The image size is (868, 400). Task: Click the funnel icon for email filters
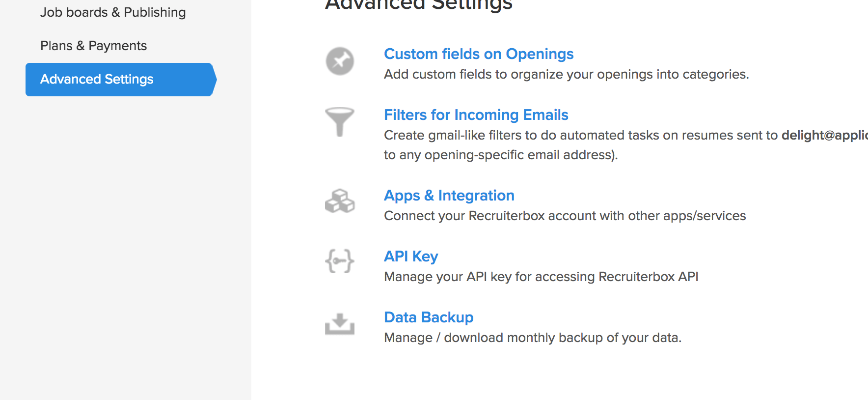(x=340, y=122)
